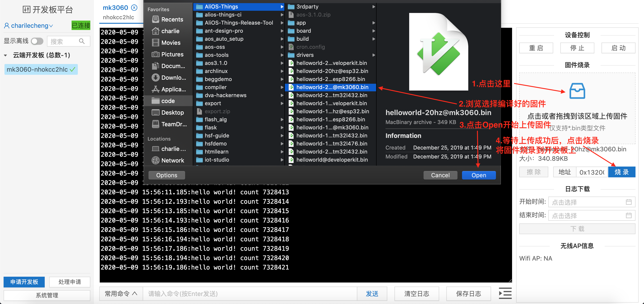Viewport: 644px width, 304px height.
Task: Click the 停止 stop button
Action: [x=577, y=48]
